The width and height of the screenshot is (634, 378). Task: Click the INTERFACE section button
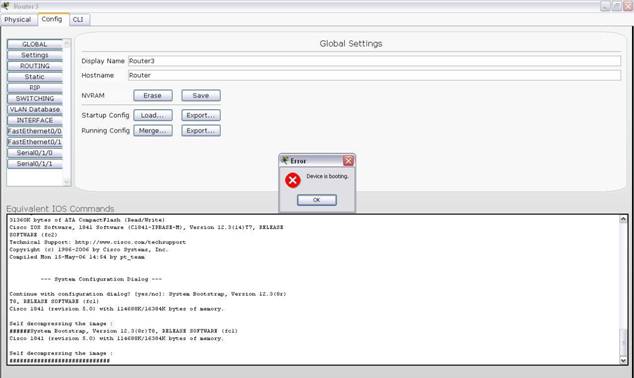(x=35, y=120)
